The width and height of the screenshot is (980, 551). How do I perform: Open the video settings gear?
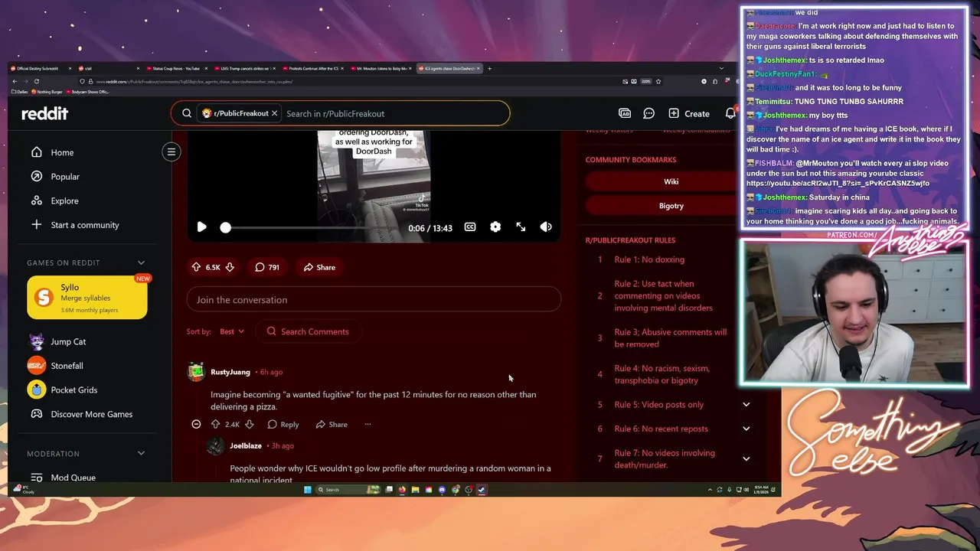pyautogui.click(x=495, y=227)
